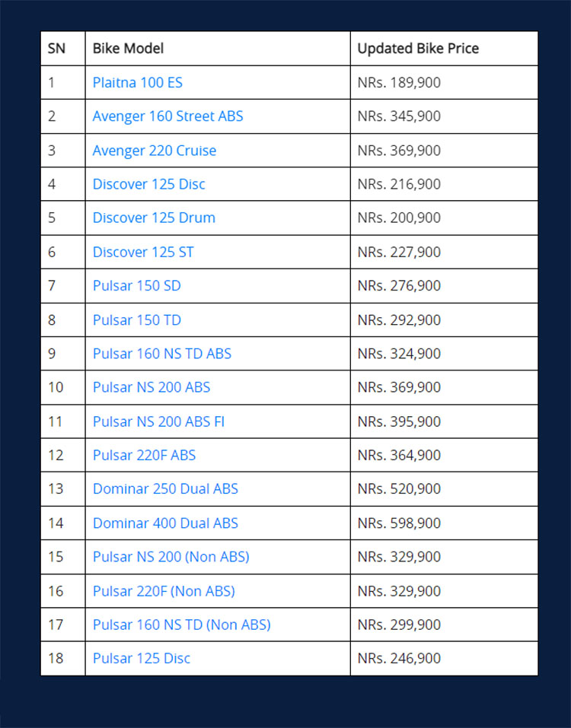The image size is (571, 728).
Task: Click the Bike Model column header
Action: [128, 49]
